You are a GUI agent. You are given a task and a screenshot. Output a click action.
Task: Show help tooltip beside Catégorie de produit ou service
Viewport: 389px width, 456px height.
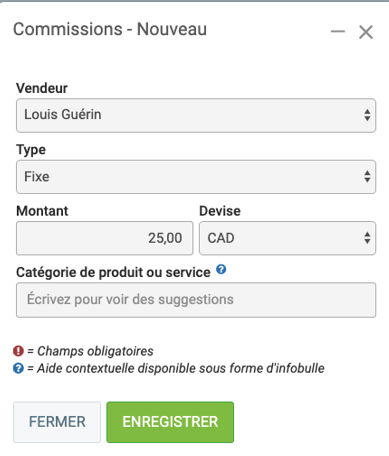click(x=221, y=269)
